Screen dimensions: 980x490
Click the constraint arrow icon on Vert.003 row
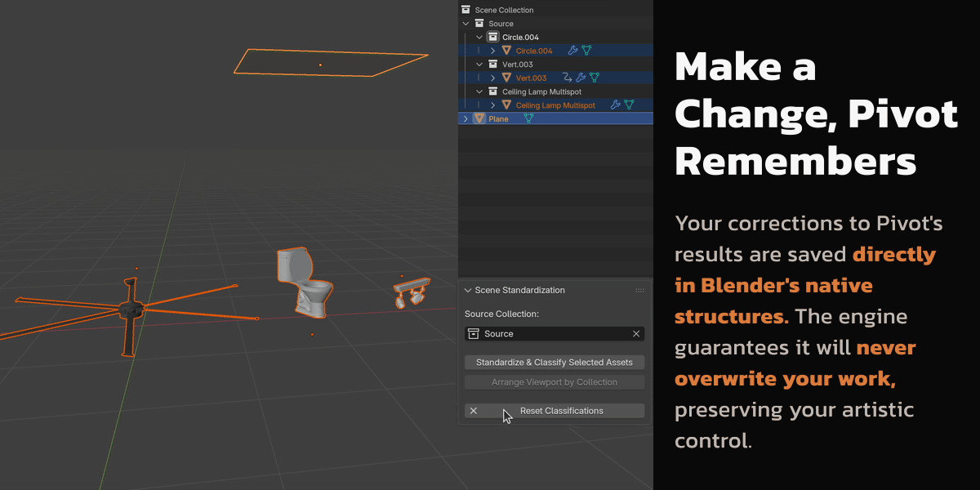pyautogui.click(x=567, y=78)
